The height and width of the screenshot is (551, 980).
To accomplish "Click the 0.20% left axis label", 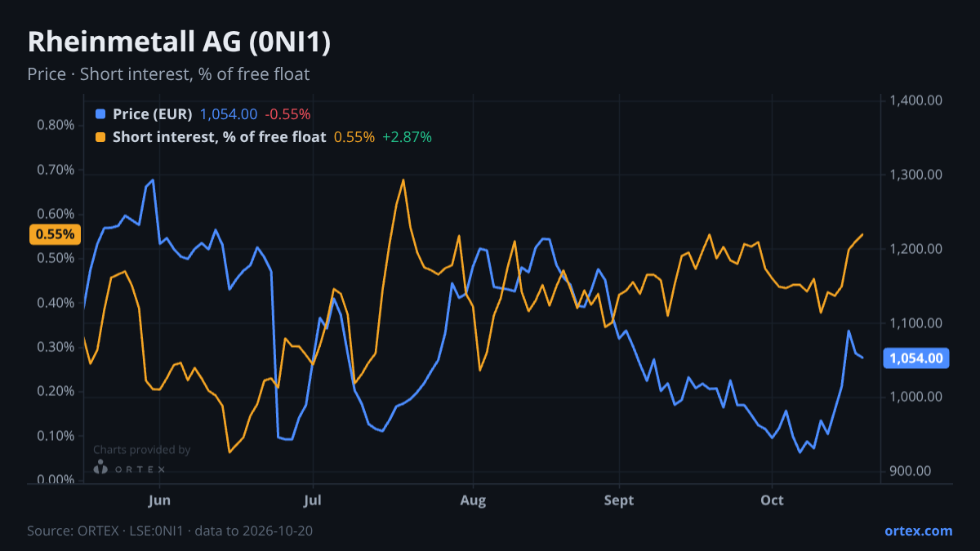I will click(x=56, y=391).
